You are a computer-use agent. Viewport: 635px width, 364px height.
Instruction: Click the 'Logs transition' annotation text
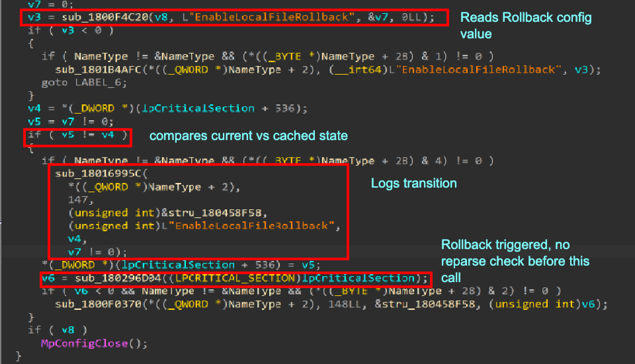tap(413, 183)
